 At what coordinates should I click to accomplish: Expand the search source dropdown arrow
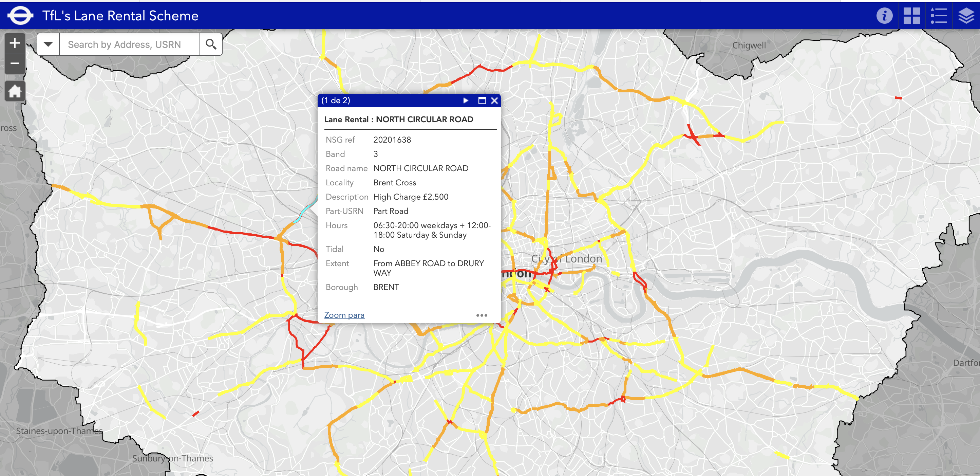coord(48,44)
